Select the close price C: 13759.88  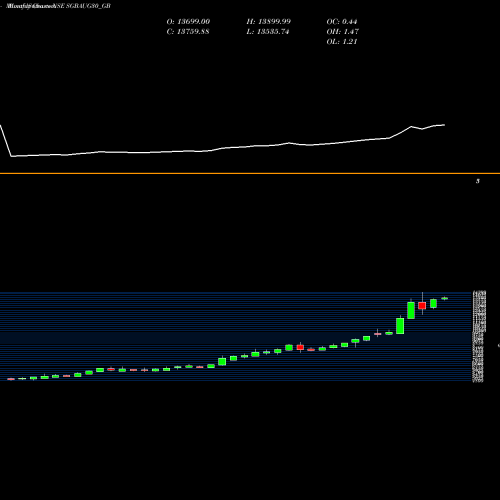pos(188,32)
